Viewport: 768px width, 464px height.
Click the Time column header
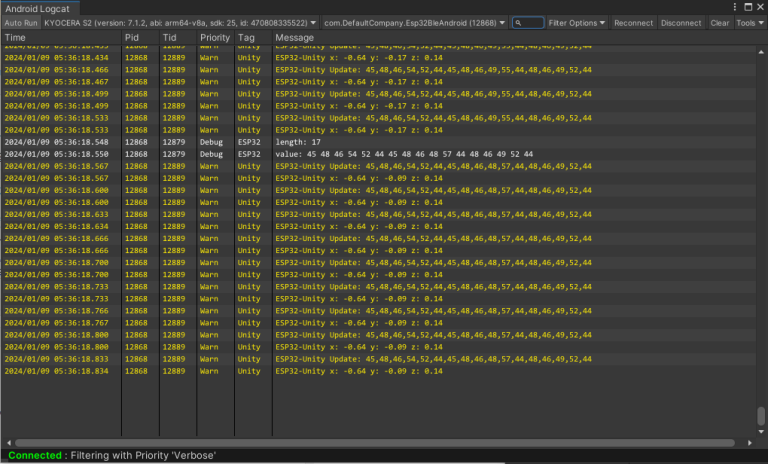61,38
